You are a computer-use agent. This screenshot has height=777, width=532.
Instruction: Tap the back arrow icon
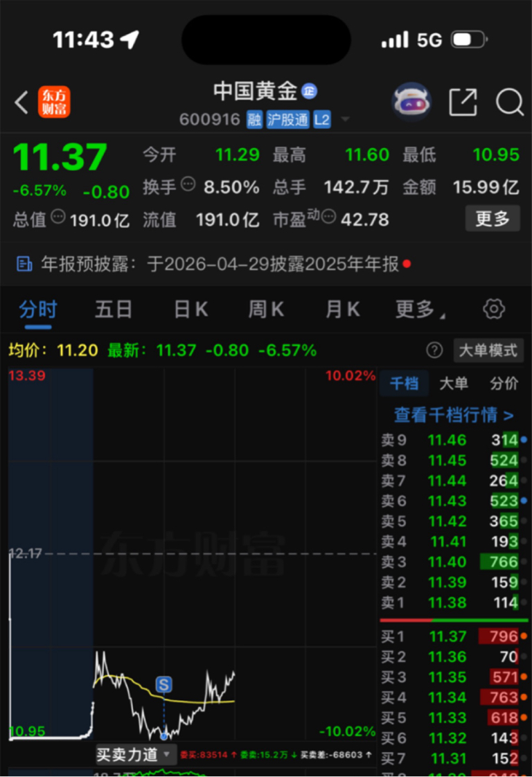(21, 102)
